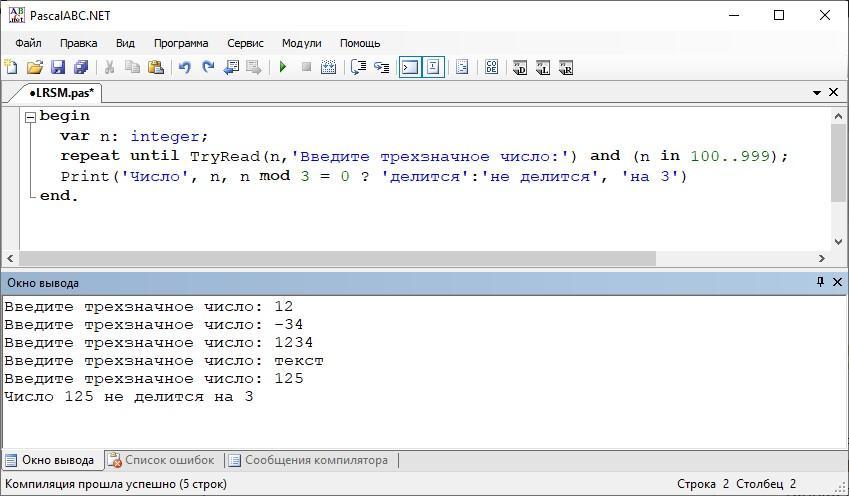Click the Строка 2 status indicator
Viewport: 849px width, 496px height.
click(x=703, y=484)
